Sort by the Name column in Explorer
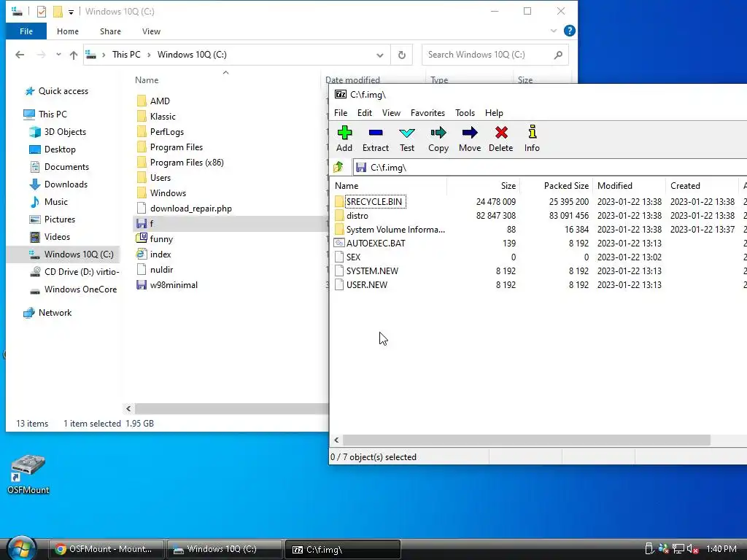This screenshot has width=747, height=560. coord(147,80)
